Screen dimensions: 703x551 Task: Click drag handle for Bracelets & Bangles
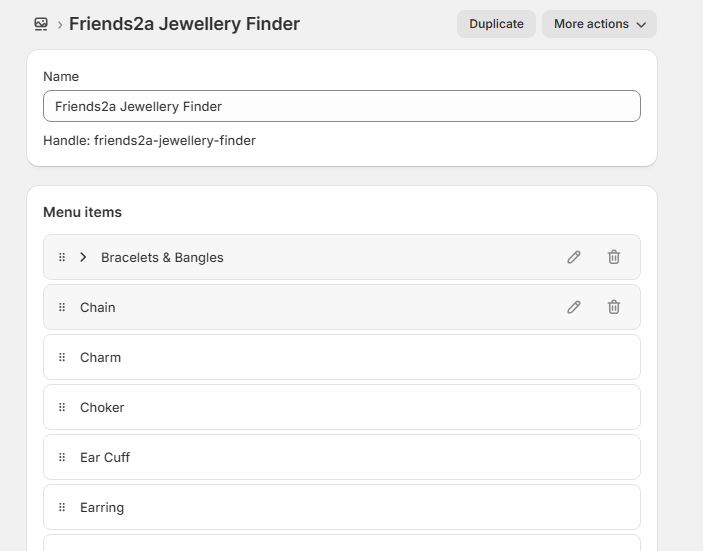click(62, 257)
